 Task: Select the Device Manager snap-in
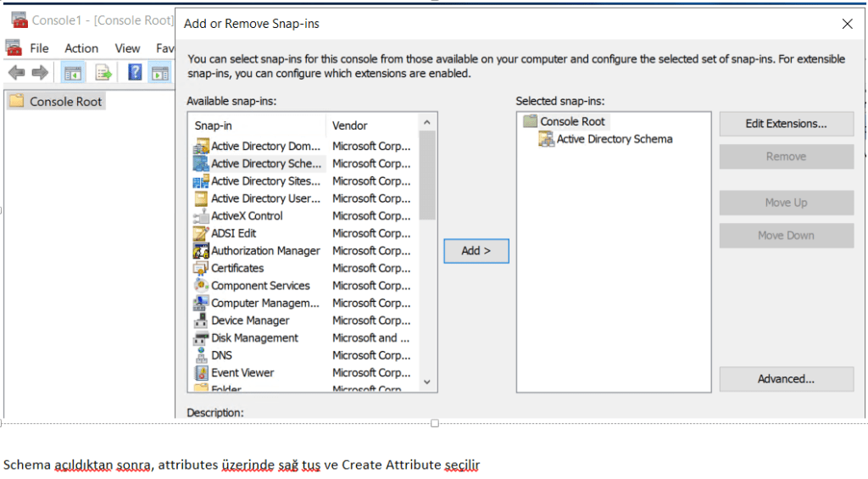250,320
